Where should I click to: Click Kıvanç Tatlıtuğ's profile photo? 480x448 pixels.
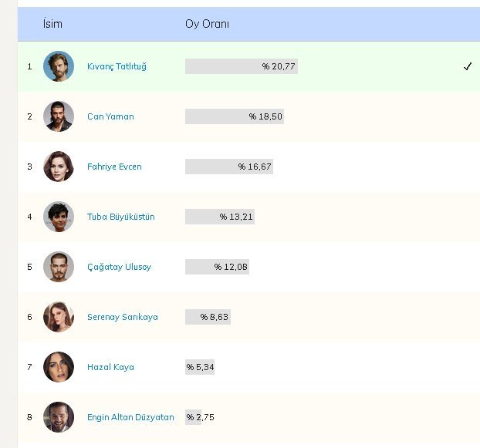[59, 66]
